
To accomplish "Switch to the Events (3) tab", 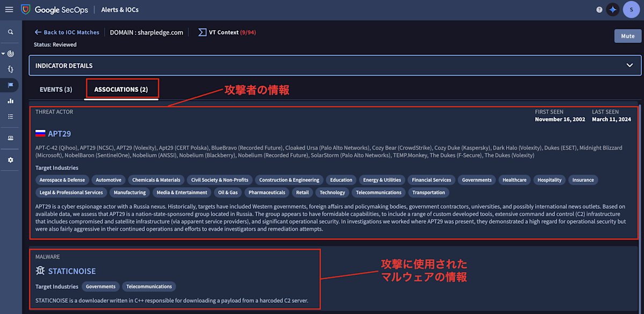I will click(56, 89).
